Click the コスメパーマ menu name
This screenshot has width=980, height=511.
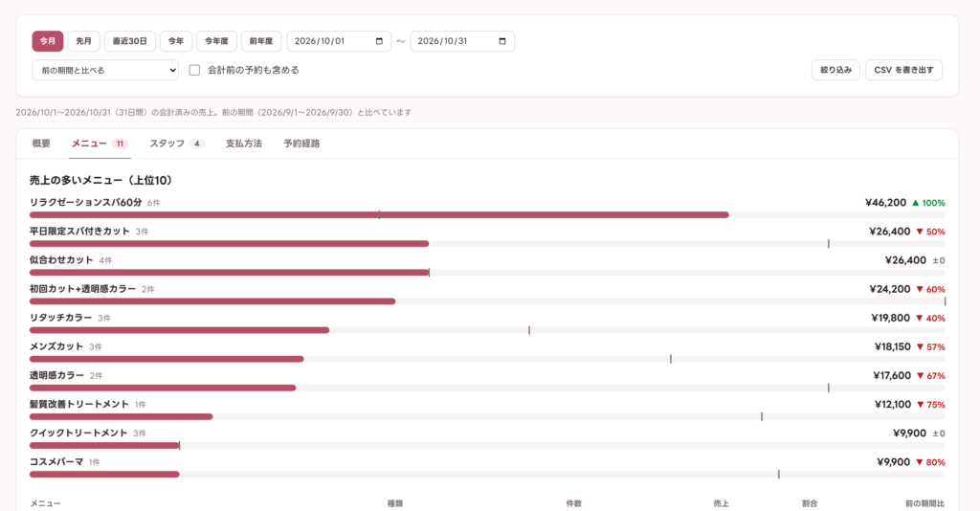click(x=56, y=461)
